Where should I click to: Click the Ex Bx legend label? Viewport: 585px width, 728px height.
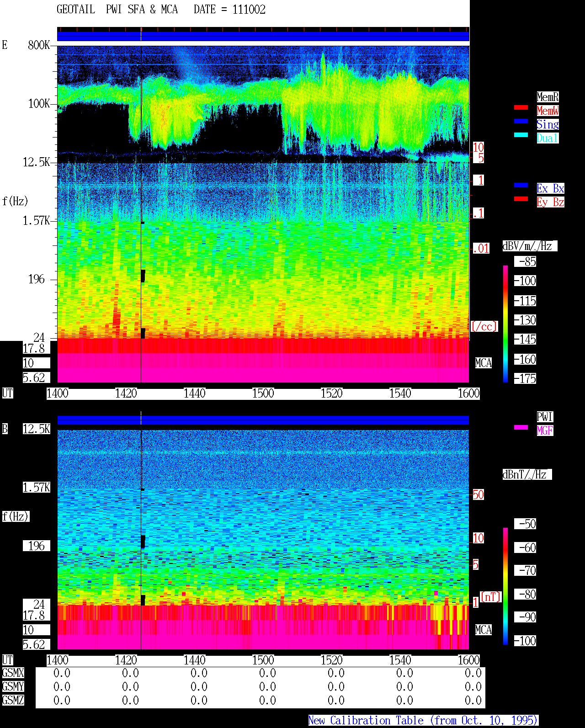[x=550, y=188]
